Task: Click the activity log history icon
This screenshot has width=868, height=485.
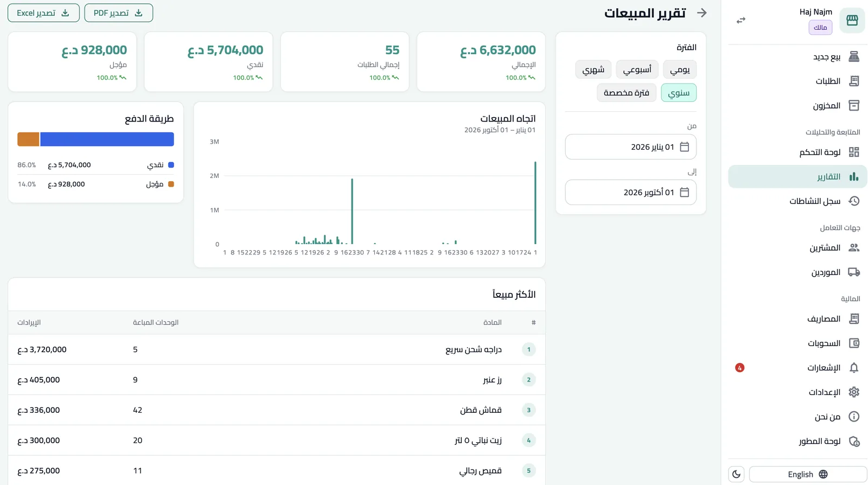Action: [x=854, y=201]
